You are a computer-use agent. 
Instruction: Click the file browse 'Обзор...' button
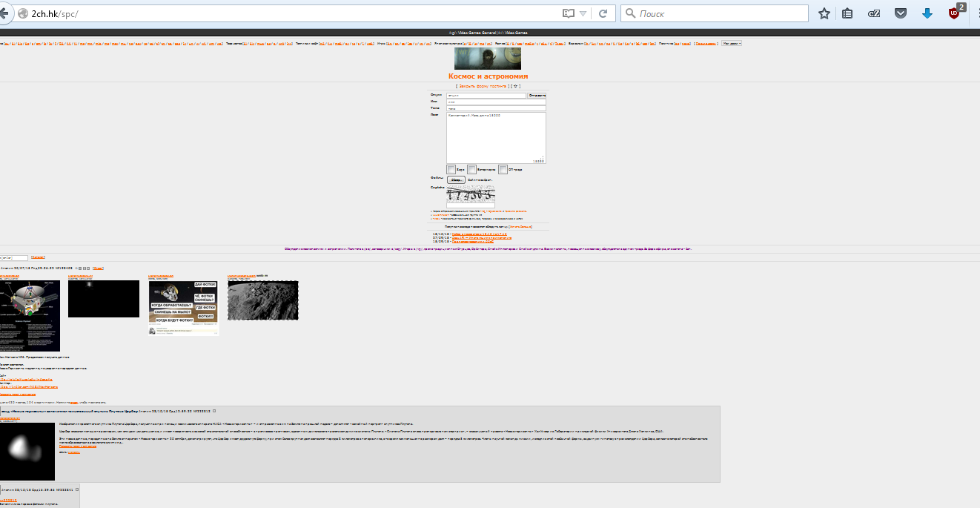(x=455, y=179)
